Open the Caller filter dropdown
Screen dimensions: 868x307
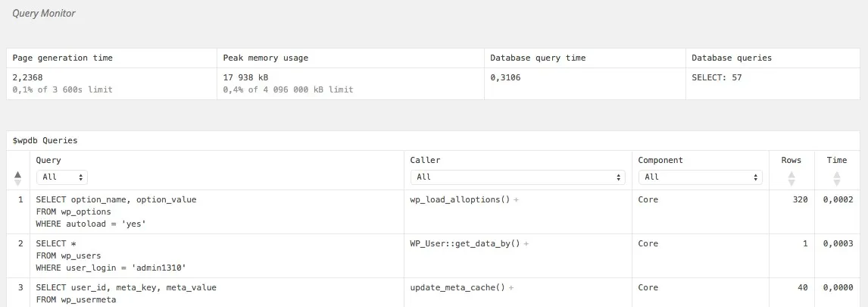pyautogui.click(x=517, y=177)
